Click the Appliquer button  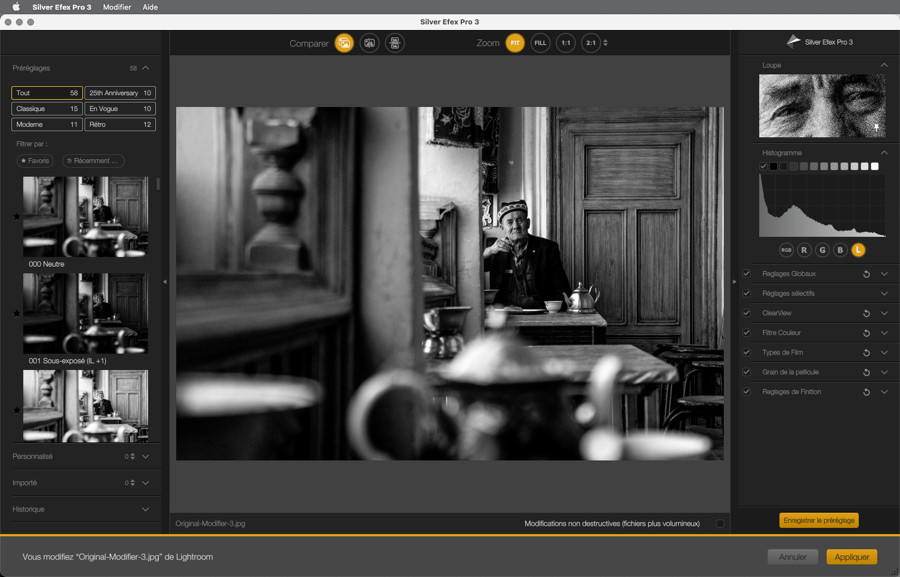click(852, 557)
